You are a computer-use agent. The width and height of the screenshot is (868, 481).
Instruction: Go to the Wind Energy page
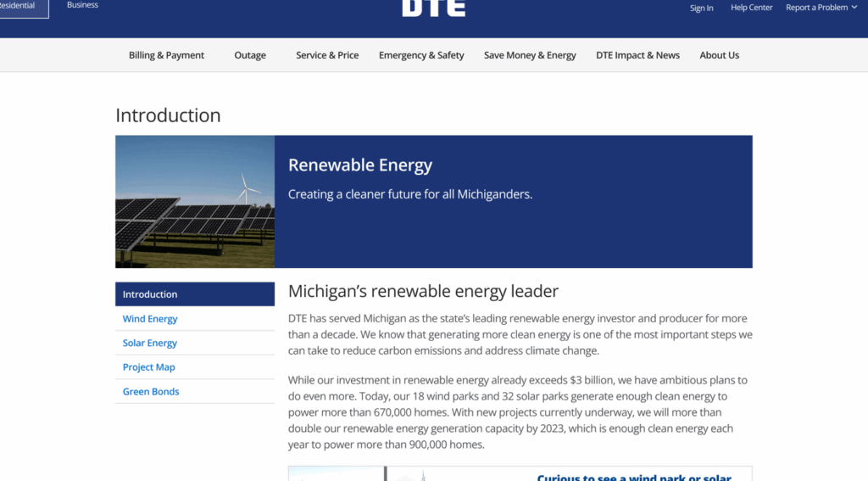[x=150, y=319]
